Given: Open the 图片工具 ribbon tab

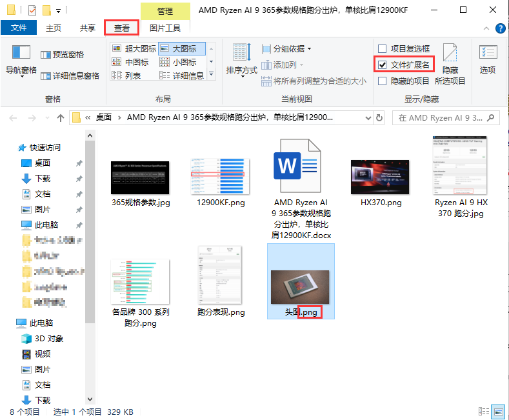Looking at the screenshot, I should coord(165,28).
